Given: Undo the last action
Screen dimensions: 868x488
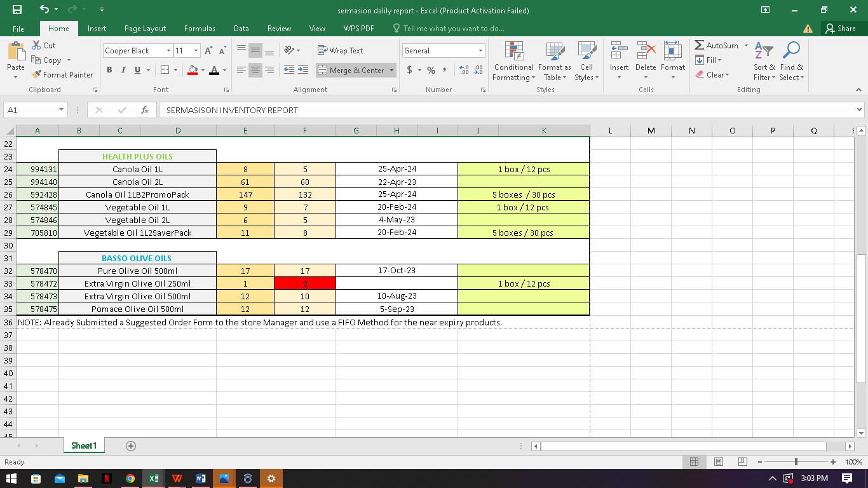Looking at the screenshot, I should tap(44, 10).
